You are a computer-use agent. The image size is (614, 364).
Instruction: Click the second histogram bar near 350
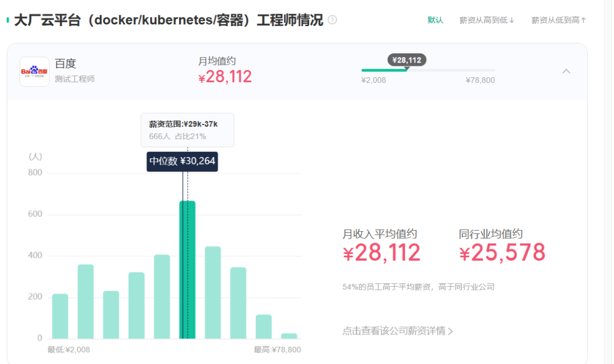(85, 302)
